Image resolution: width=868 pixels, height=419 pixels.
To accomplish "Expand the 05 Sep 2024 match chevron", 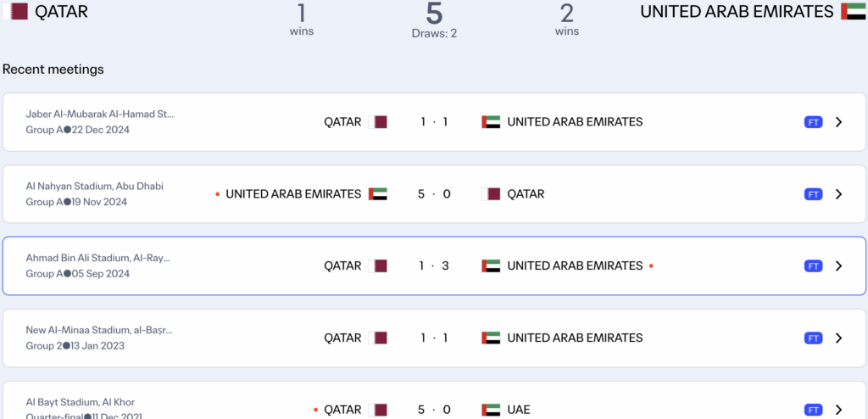I will tap(838, 266).
